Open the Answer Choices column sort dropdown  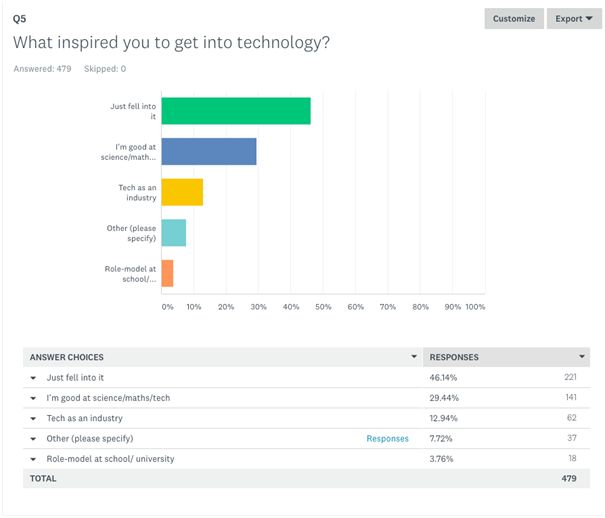point(414,357)
